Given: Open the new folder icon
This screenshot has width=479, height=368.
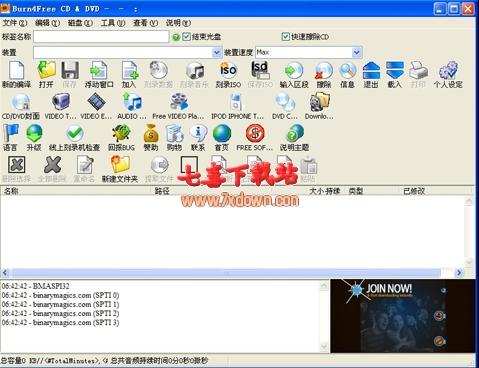Looking at the screenshot, I should pos(120,164).
